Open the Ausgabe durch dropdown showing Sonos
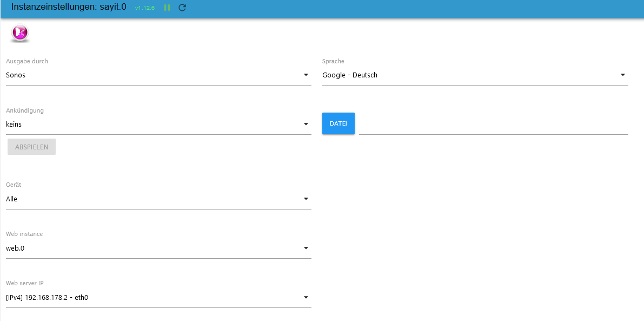 point(158,75)
